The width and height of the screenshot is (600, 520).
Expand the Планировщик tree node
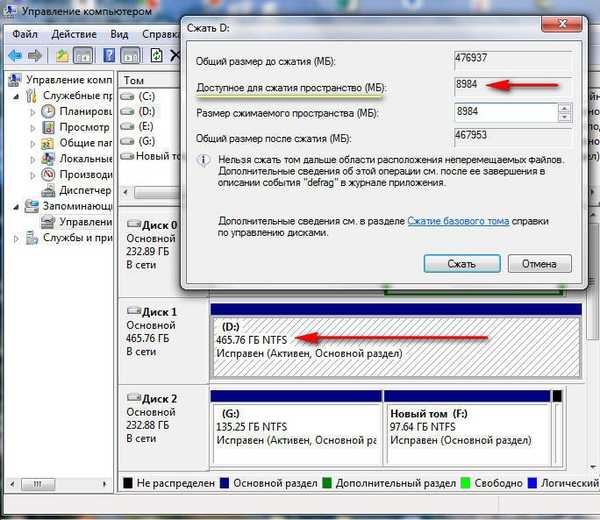(x=32, y=111)
